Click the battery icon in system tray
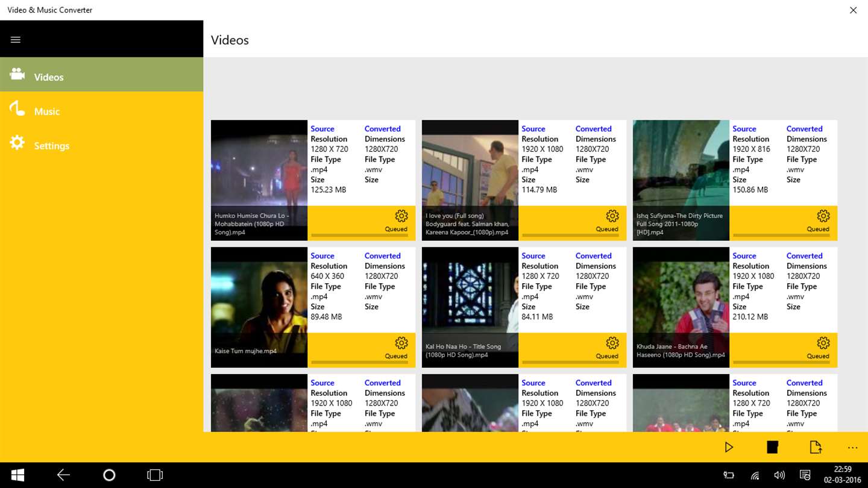868x488 pixels. [x=729, y=475]
